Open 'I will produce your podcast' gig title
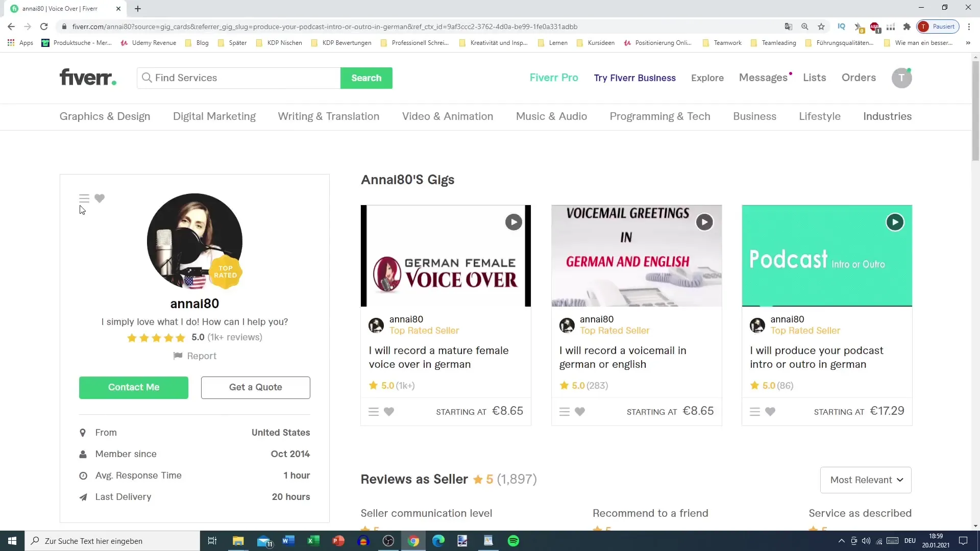Screen dimensions: 980x551 click(816, 357)
